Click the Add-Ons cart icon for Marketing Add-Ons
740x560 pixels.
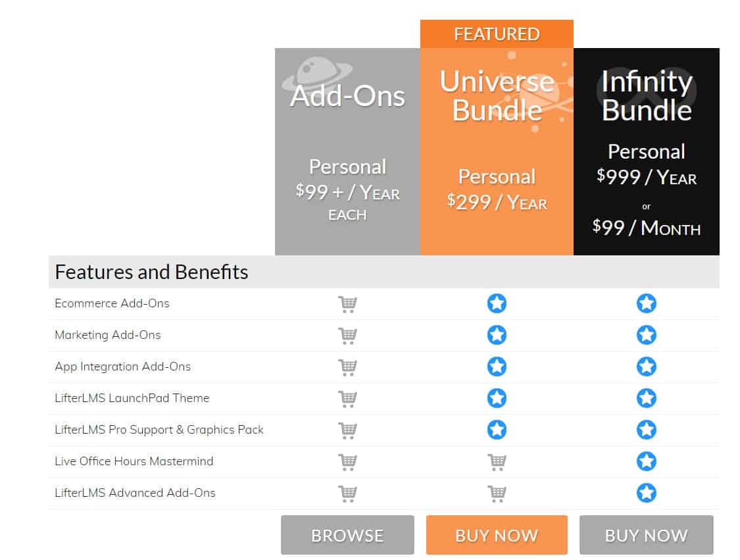(x=348, y=336)
